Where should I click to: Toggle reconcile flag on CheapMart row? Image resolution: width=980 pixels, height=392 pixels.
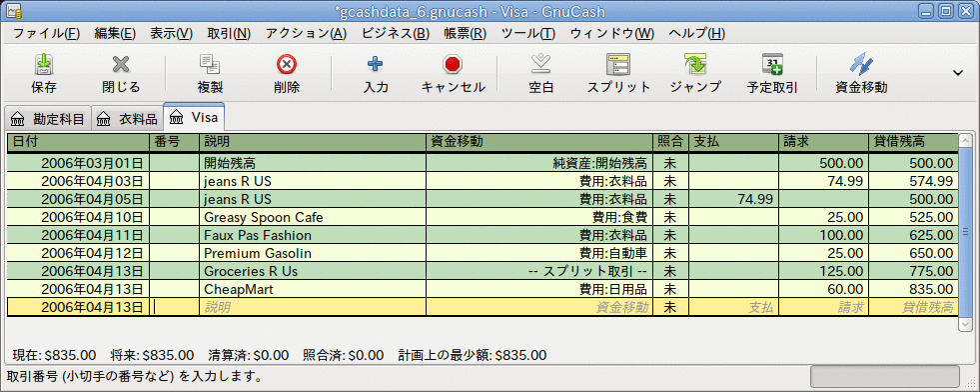(670, 289)
